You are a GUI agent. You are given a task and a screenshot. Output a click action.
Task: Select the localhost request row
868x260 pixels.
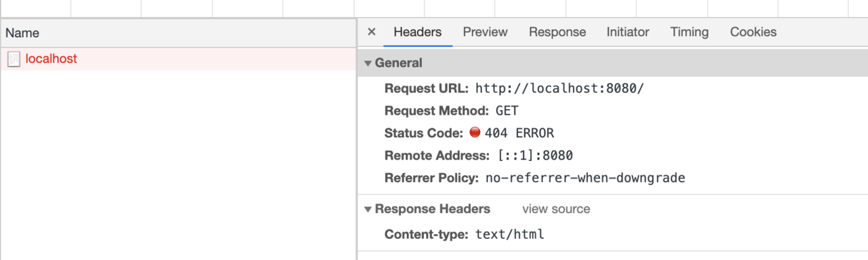pos(178,59)
